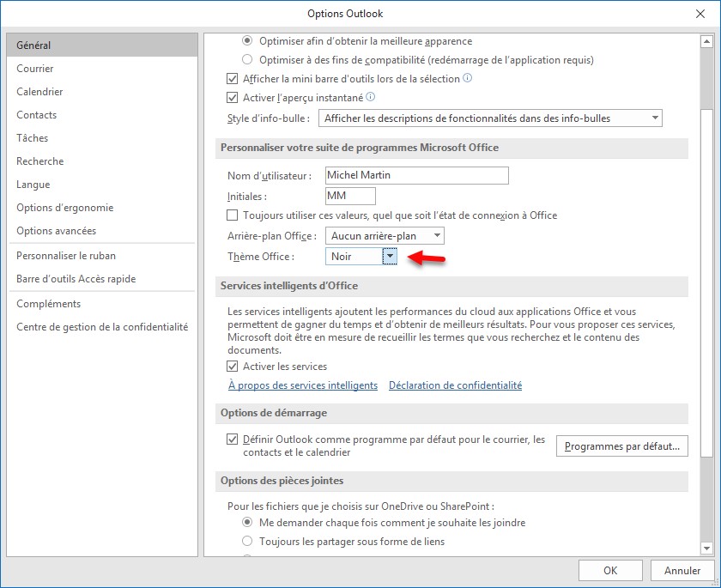Viewport: 721px width, 588px height.
Task: Click the Initiales text field
Action: click(x=350, y=196)
